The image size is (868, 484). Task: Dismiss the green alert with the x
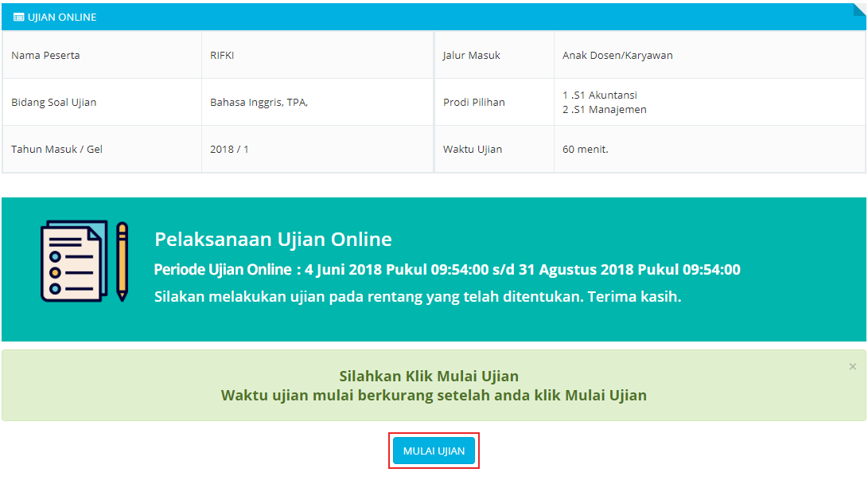pos(853,367)
